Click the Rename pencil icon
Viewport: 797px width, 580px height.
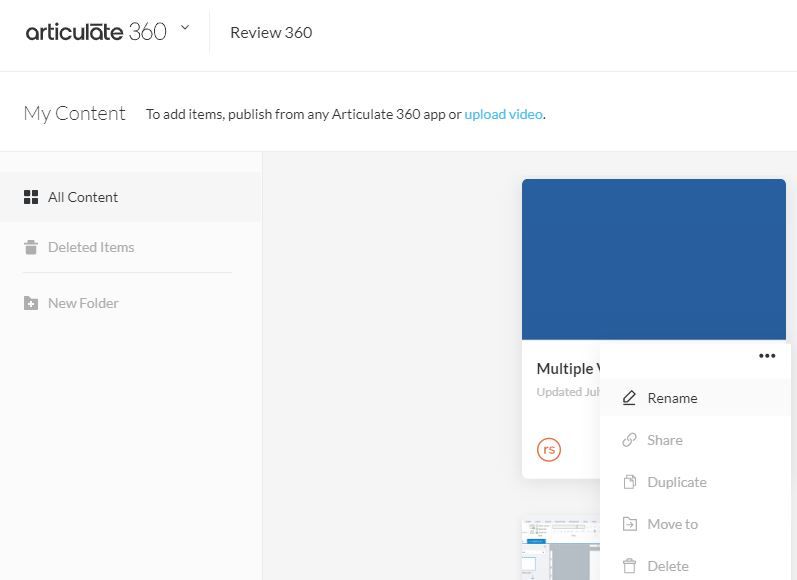629,398
